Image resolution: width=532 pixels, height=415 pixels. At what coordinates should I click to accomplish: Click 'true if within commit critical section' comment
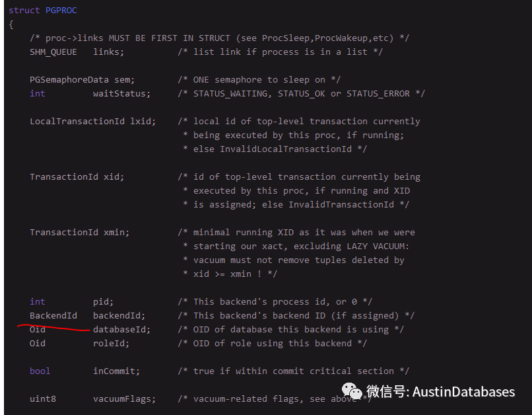294,371
